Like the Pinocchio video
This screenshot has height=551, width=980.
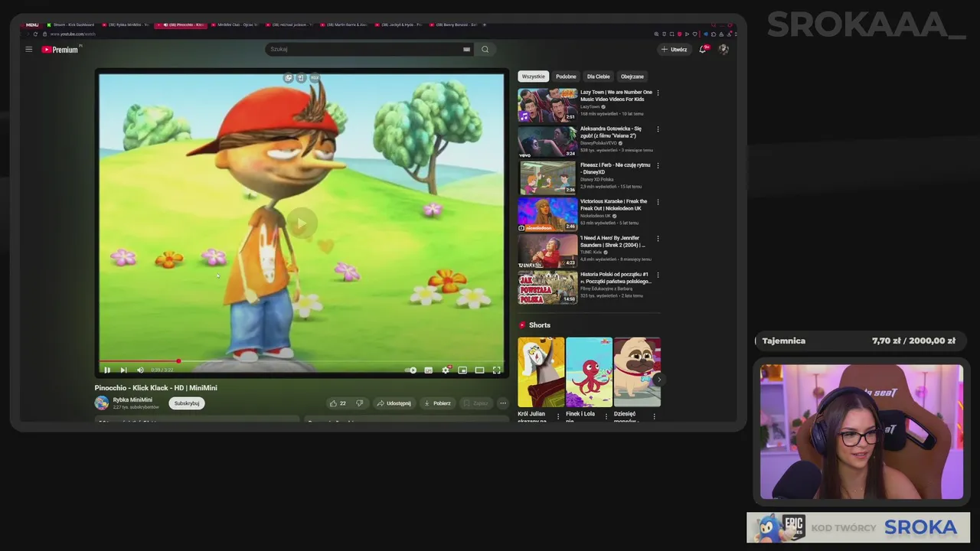337,403
